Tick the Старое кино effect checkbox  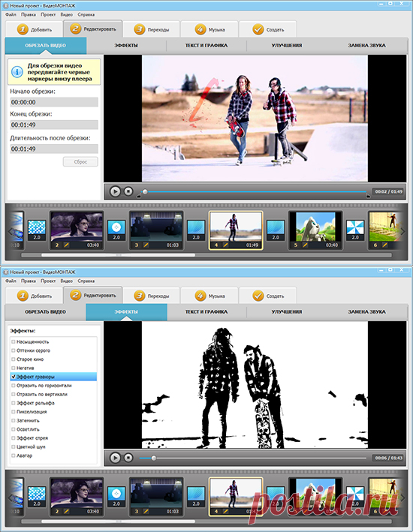click(14, 359)
